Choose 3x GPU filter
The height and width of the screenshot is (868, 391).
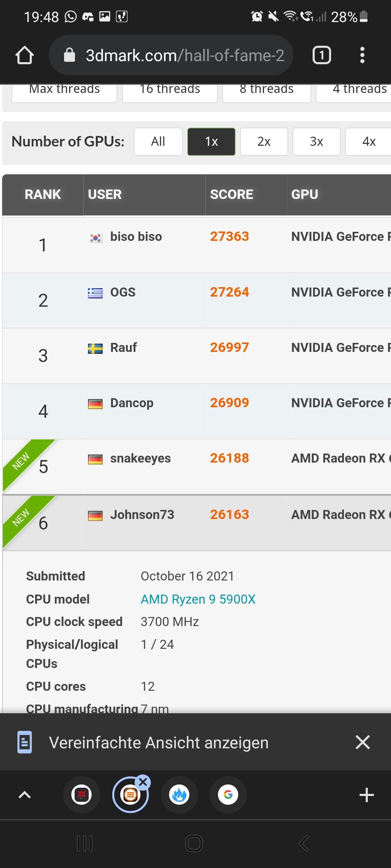[316, 141]
